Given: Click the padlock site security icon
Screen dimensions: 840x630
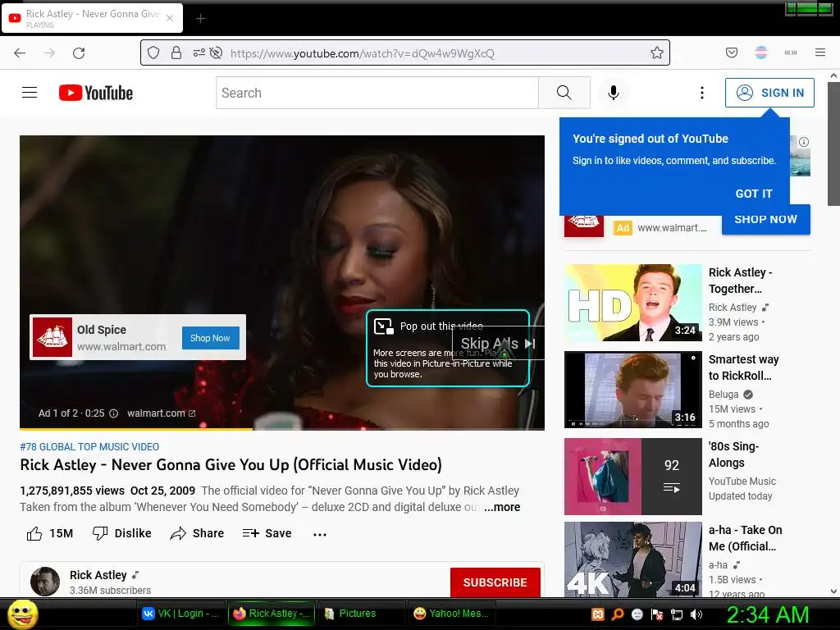Looking at the screenshot, I should pos(176,52).
